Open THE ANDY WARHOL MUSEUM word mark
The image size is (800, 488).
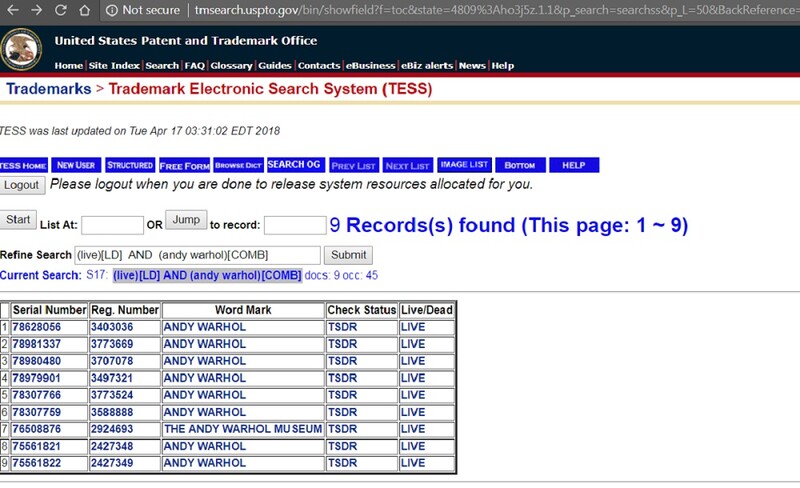tap(243, 429)
